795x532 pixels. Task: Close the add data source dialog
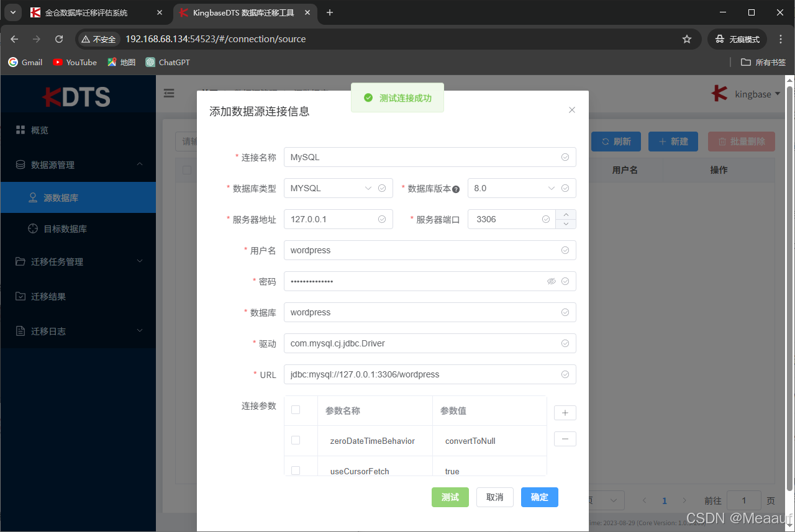coord(572,110)
